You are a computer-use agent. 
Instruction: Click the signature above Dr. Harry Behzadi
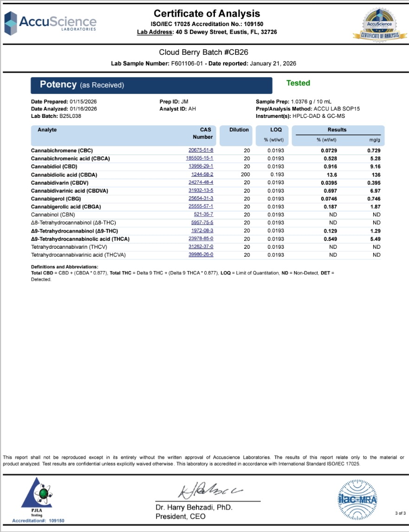tap(210, 490)
